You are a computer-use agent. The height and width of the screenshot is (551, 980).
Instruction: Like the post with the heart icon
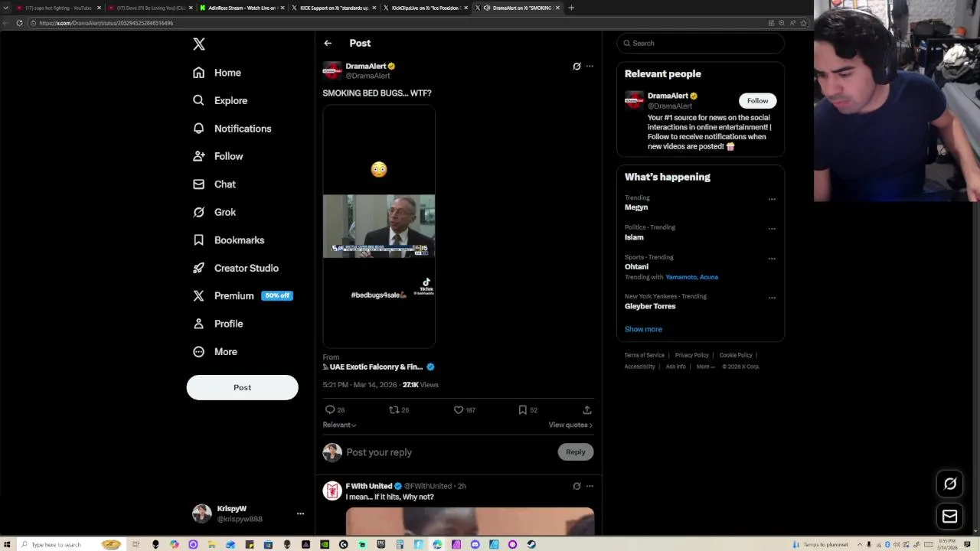[458, 410]
